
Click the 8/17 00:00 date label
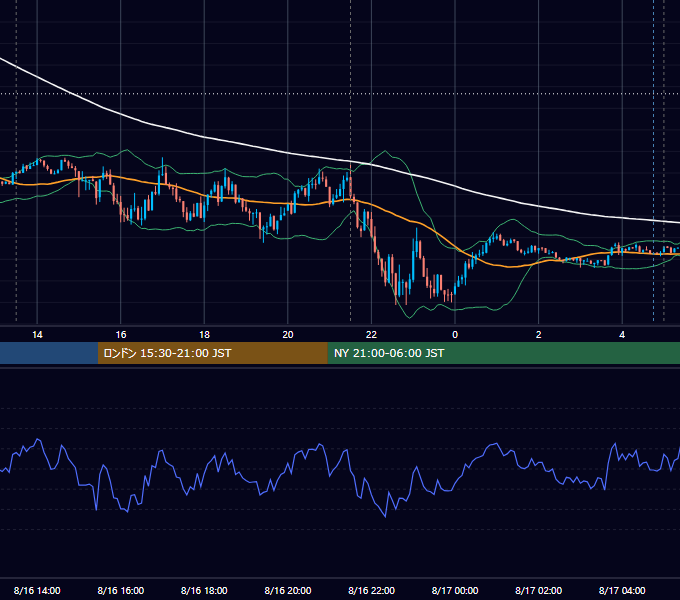pyautogui.click(x=455, y=590)
